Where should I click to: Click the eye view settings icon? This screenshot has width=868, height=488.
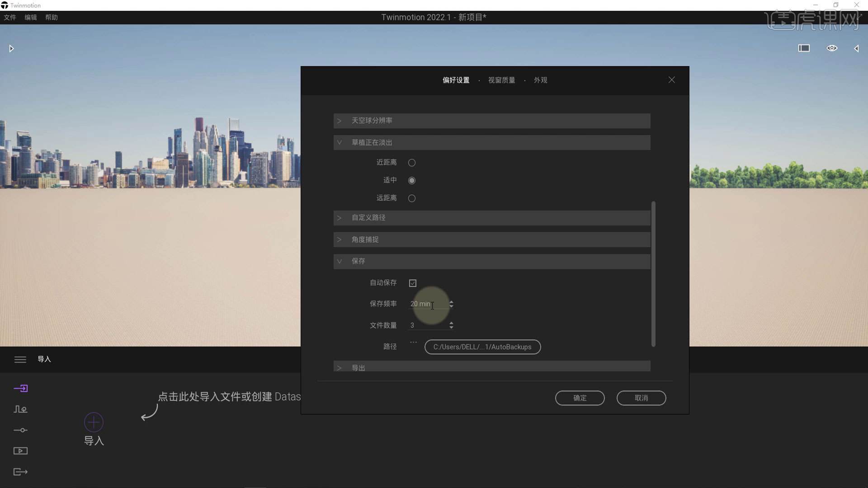click(832, 48)
